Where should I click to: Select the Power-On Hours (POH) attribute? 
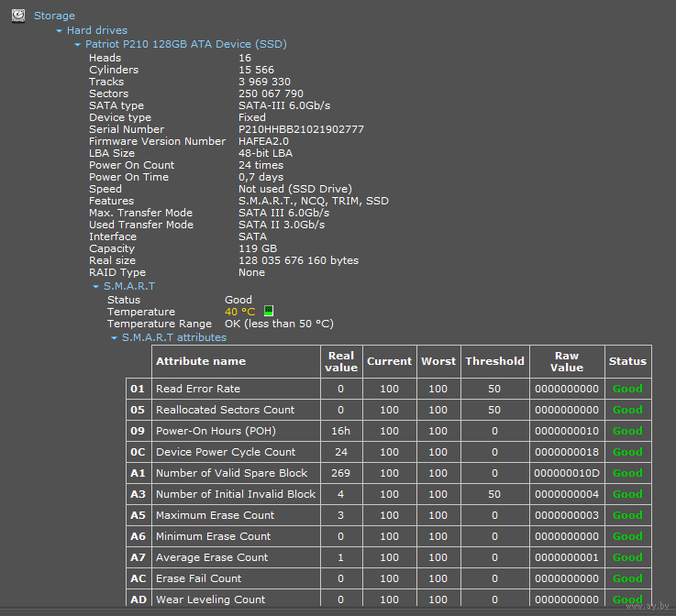(216, 431)
